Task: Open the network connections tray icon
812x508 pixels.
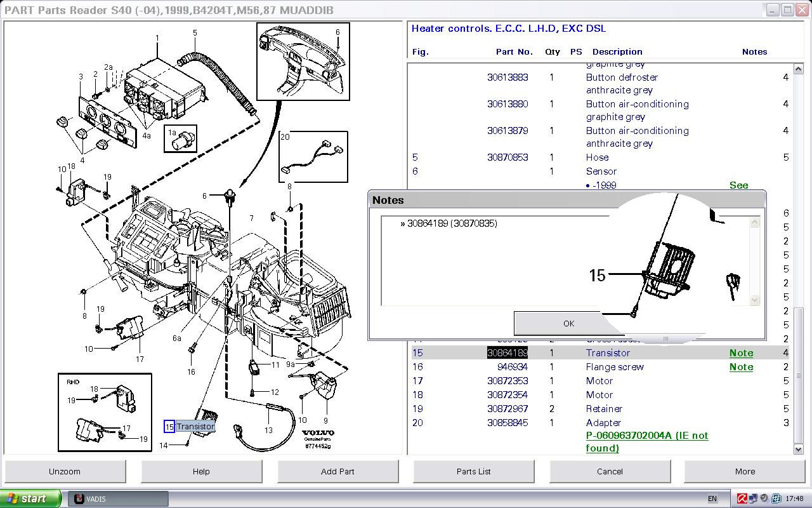Action: point(753,498)
